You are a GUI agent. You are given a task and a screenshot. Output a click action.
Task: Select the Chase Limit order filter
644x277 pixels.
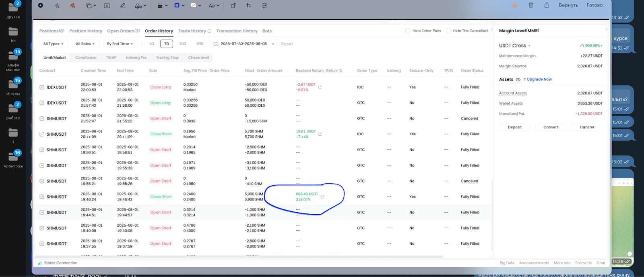coord(199,58)
